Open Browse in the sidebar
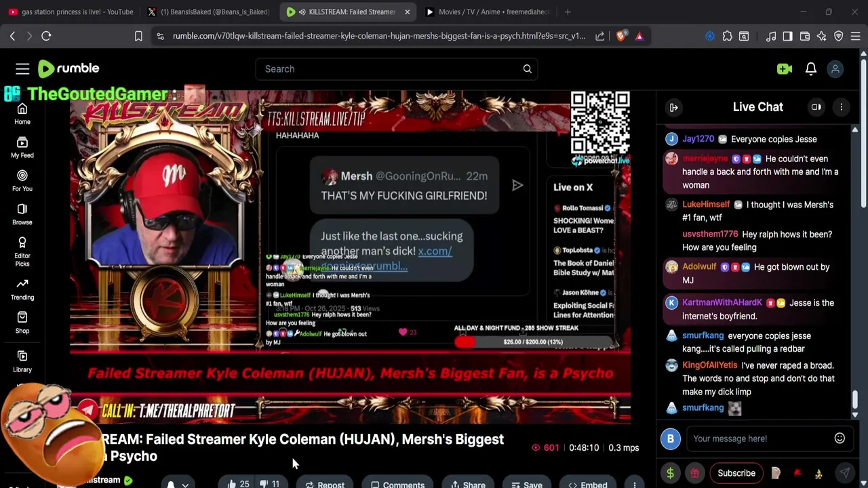This screenshot has width=868, height=488. (22, 214)
